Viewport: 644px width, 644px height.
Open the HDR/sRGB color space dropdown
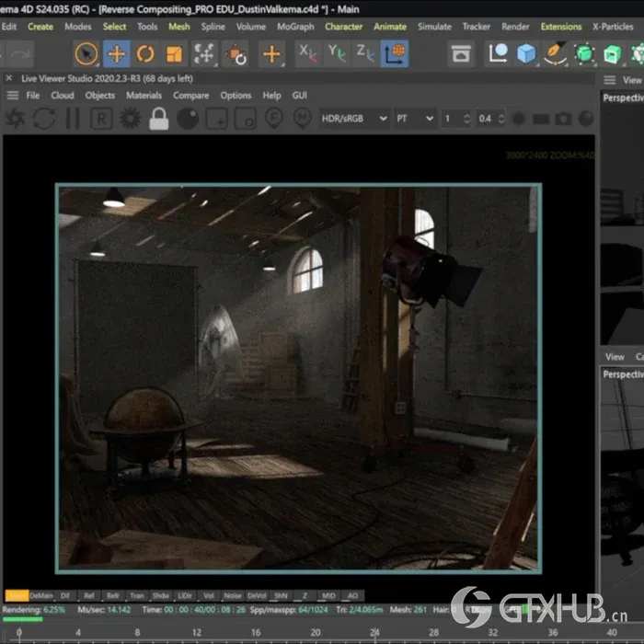(x=353, y=119)
